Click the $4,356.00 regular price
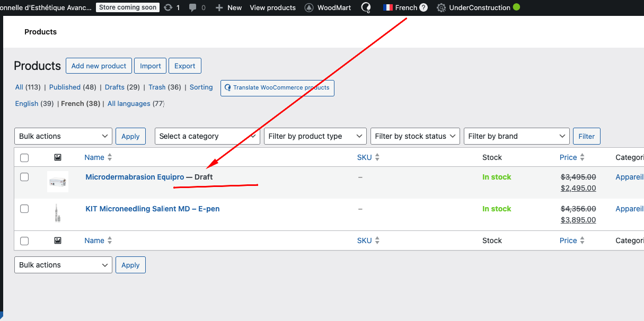 [x=578, y=209]
